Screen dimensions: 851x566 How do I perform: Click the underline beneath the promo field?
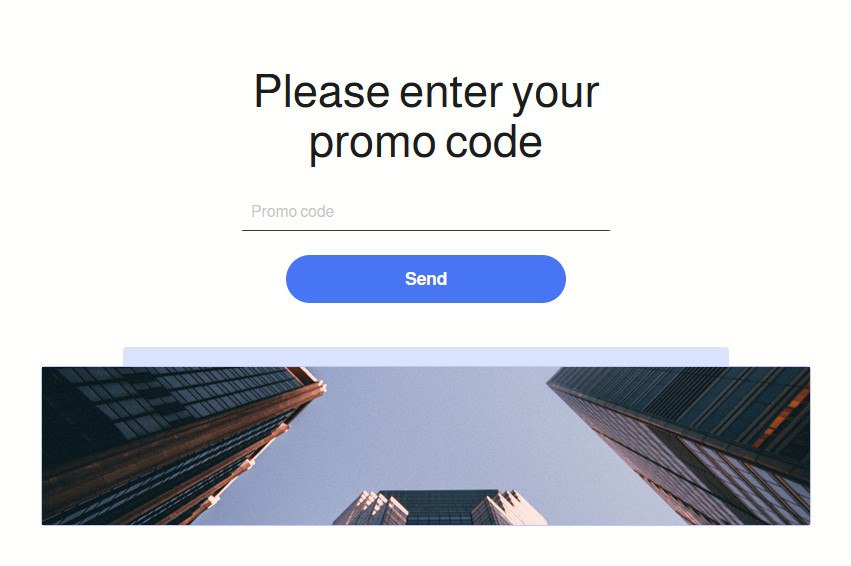426,230
